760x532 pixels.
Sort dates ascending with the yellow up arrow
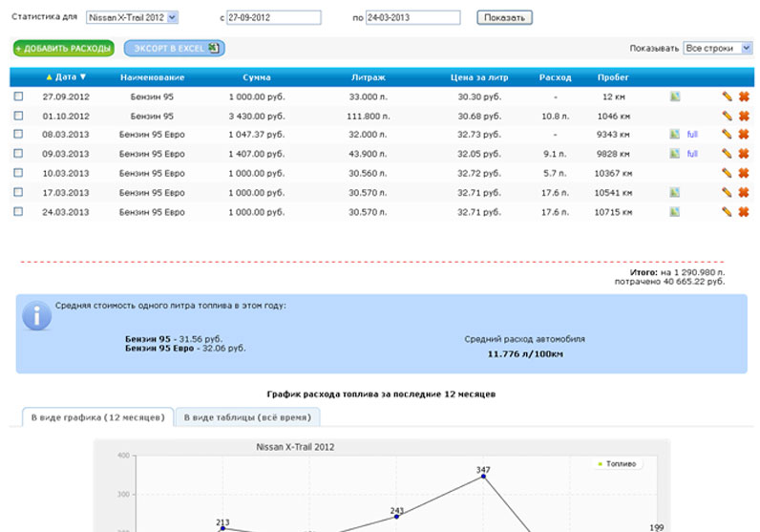click(x=49, y=77)
